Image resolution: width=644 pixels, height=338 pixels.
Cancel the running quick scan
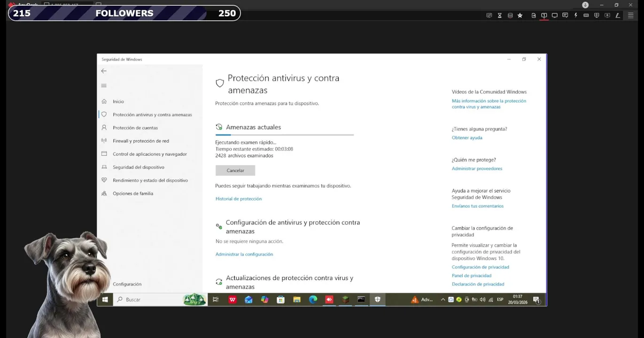[x=235, y=170]
